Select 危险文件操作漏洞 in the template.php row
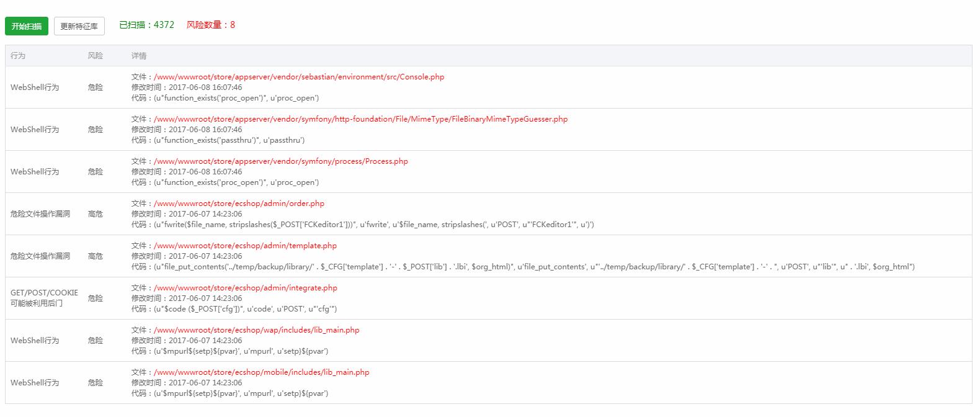This screenshot has width=980, height=417. [x=40, y=256]
